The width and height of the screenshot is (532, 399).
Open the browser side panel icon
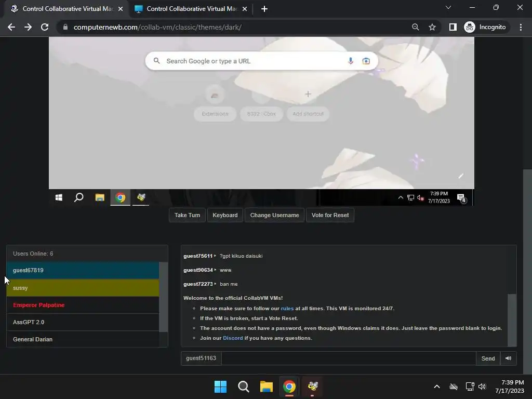tap(453, 27)
